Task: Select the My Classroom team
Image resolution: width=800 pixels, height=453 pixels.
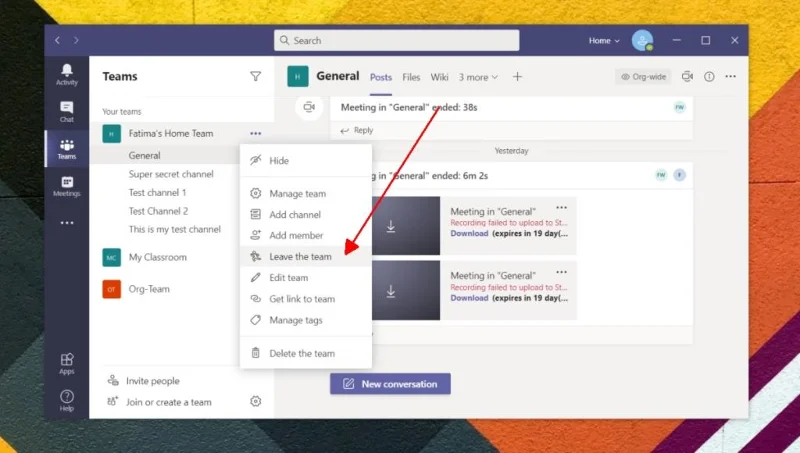Action: click(158, 257)
